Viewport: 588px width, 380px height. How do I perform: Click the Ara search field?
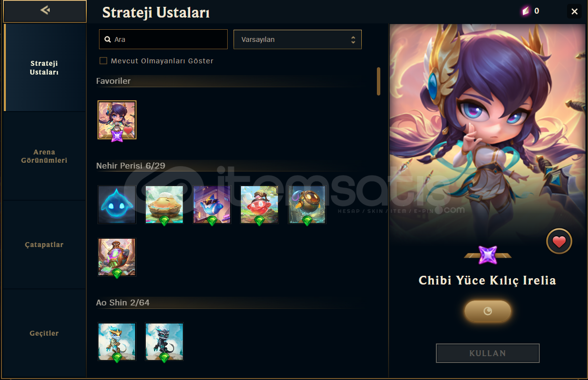click(163, 39)
